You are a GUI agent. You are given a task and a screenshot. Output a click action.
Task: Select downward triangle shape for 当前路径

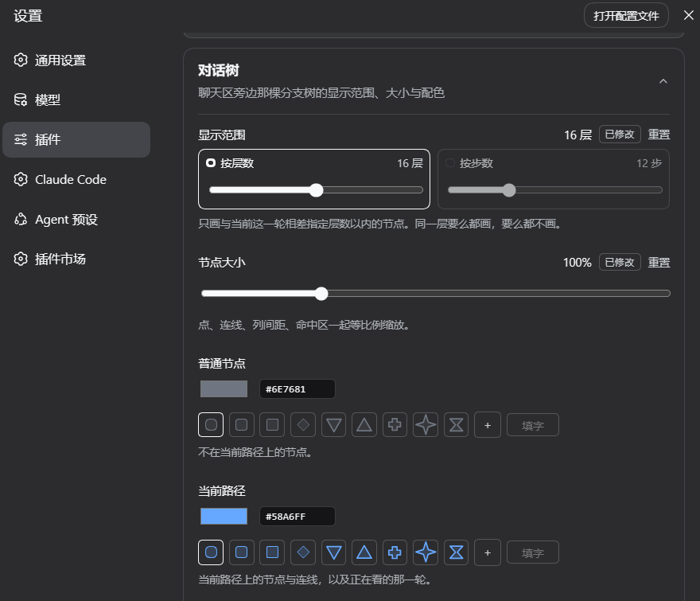[x=334, y=552]
